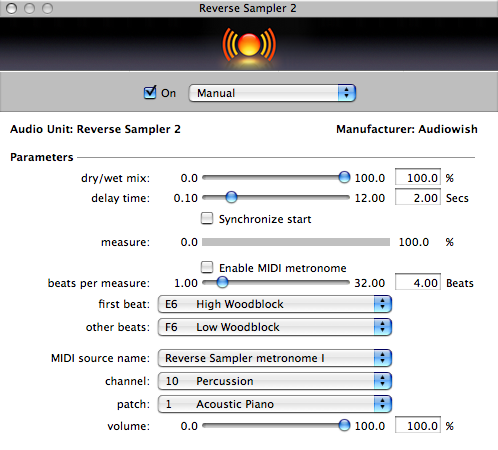498x450 pixels.
Task: Click the volume slider handle
Action: 344,425
